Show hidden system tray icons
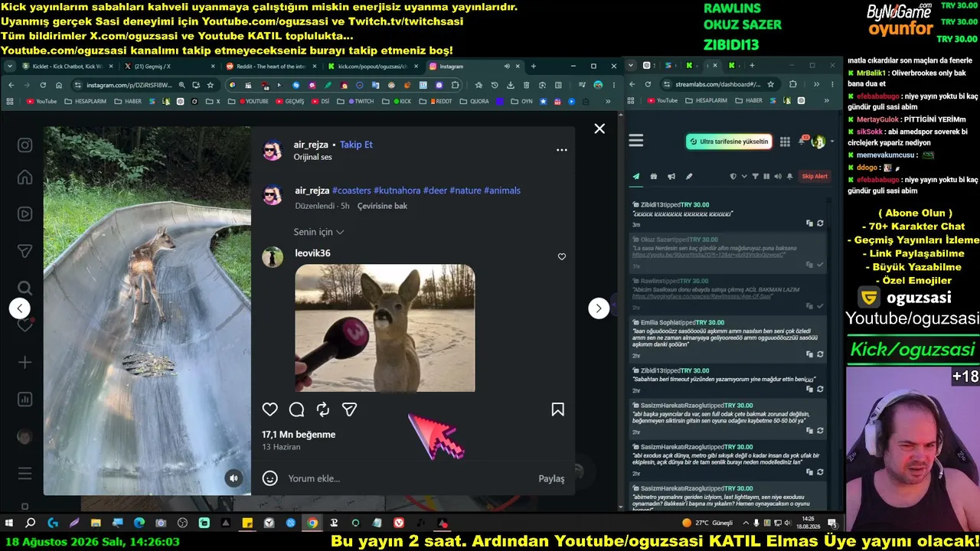Viewport: 980px width, 551px height. click(x=745, y=523)
